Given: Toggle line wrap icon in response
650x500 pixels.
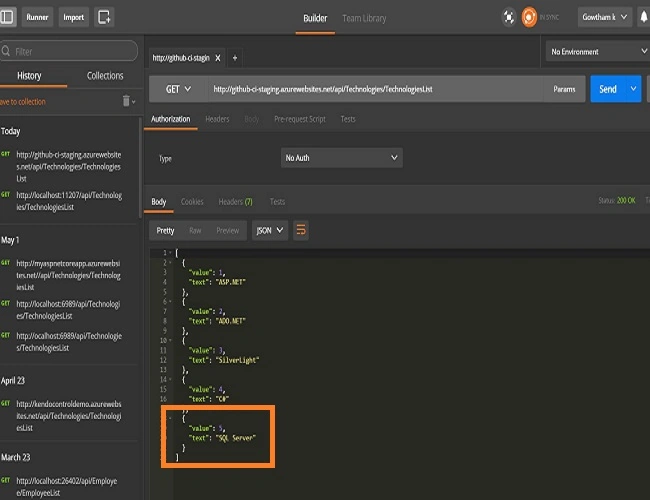Looking at the screenshot, I should click(x=301, y=230).
